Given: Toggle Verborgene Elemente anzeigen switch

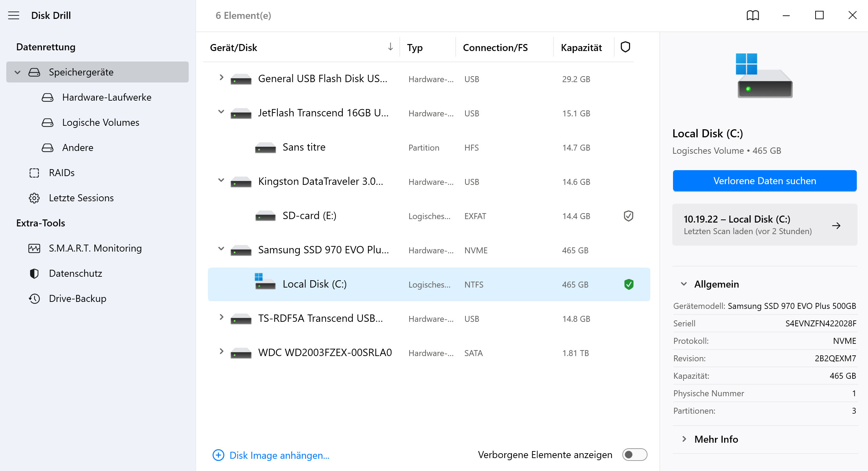Looking at the screenshot, I should (x=635, y=455).
